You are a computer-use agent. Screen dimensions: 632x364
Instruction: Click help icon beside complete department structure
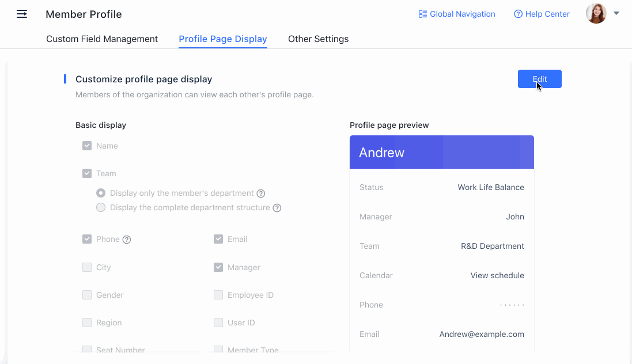pos(277,208)
